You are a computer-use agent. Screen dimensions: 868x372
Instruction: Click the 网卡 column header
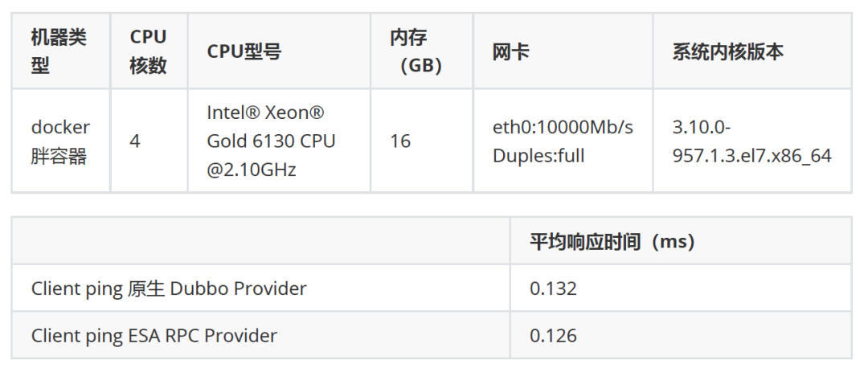(511, 51)
